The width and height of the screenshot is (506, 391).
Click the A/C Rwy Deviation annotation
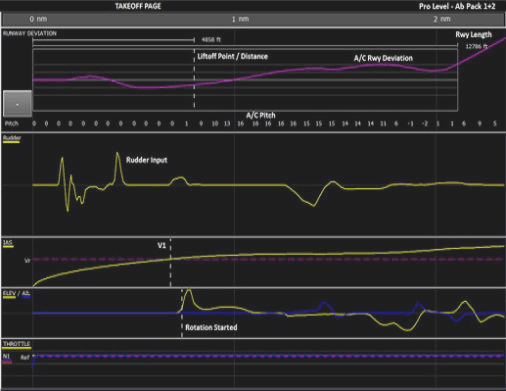click(x=383, y=58)
